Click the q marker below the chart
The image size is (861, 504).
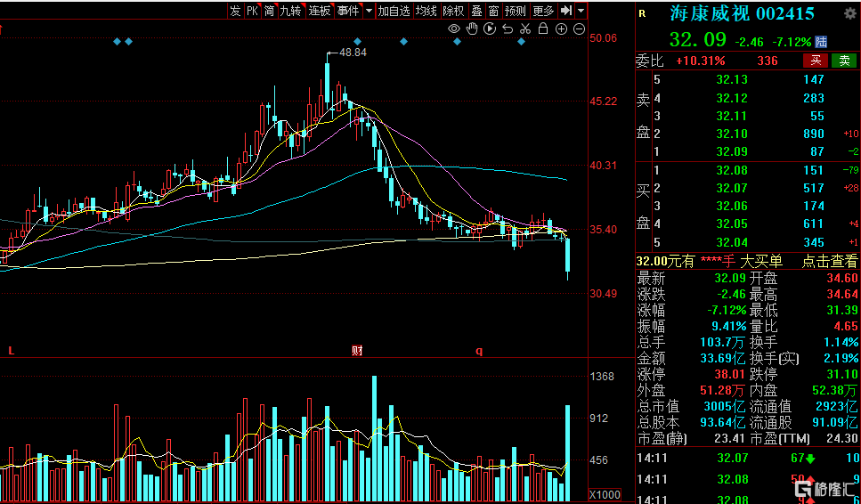[x=479, y=351]
